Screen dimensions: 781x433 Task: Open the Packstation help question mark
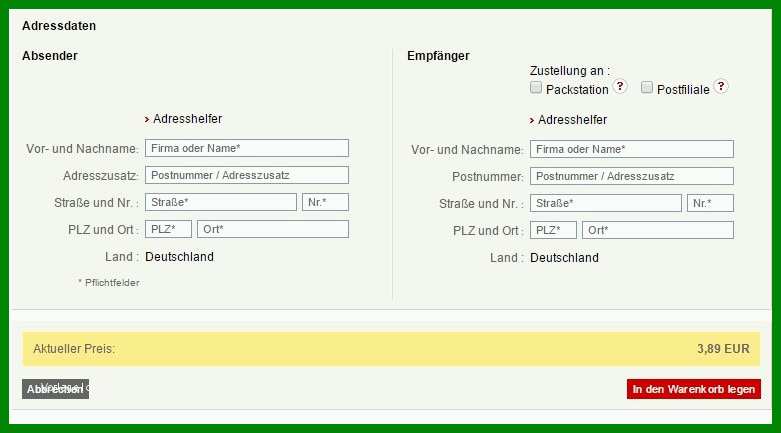(x=620, y=86)
